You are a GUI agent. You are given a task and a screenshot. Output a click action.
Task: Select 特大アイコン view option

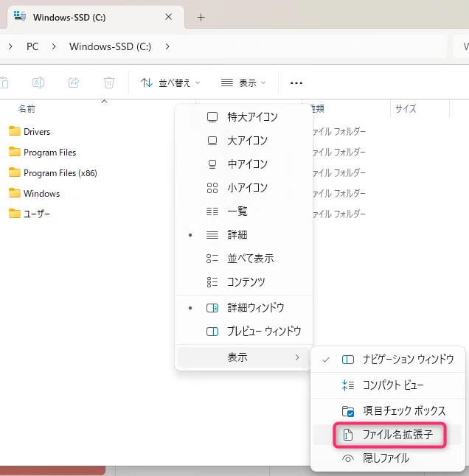pyautogui.click(x=243, y=117)
